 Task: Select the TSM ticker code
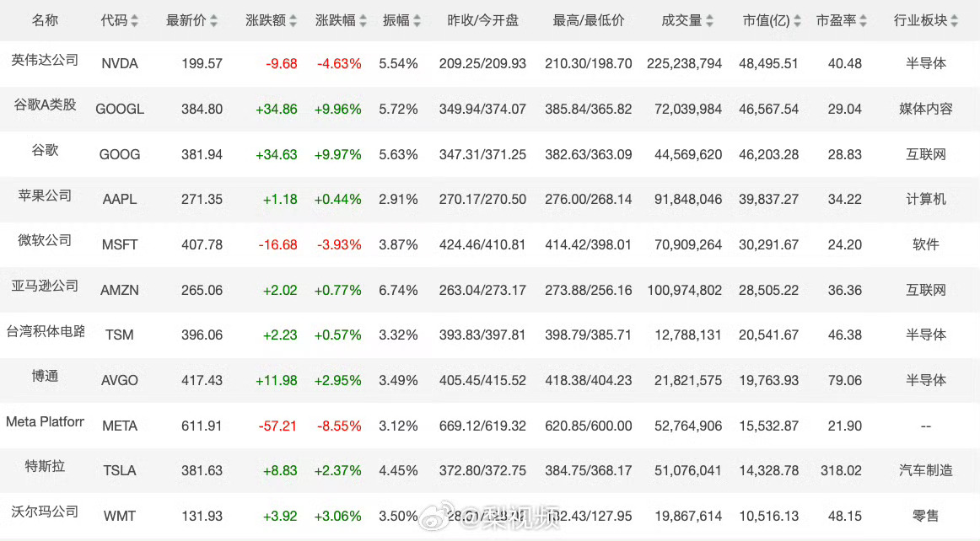120,335
